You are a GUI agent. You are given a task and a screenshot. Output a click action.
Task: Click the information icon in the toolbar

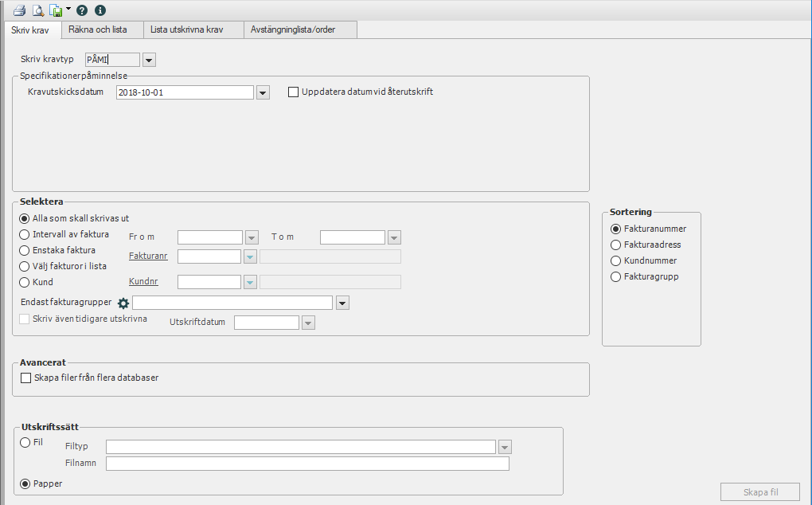[100, 10]
